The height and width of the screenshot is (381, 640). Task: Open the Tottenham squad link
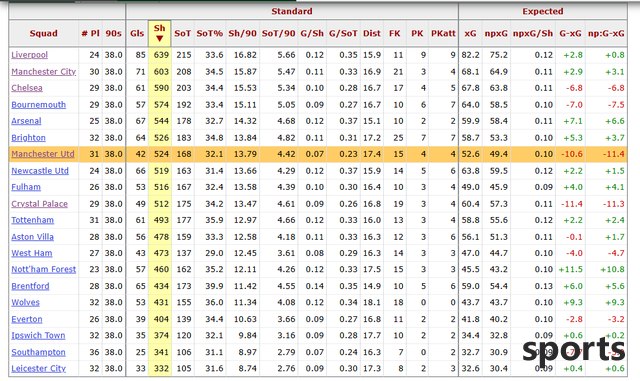[33, 221]
